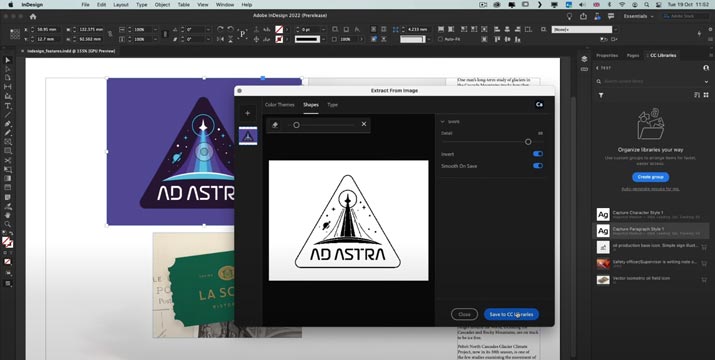Click cart icon beside oil production icon item
This screenshot has width=715, height=360.
(x=704, y=247)
